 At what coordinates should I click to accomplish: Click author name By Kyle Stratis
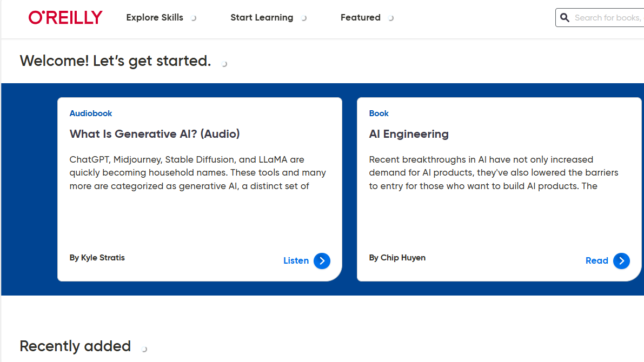97,258
